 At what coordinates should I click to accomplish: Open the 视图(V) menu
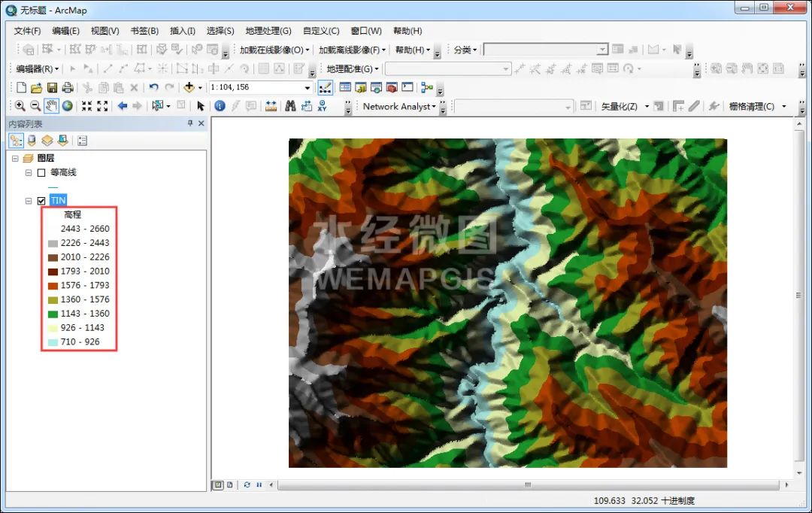coord(105,31)
